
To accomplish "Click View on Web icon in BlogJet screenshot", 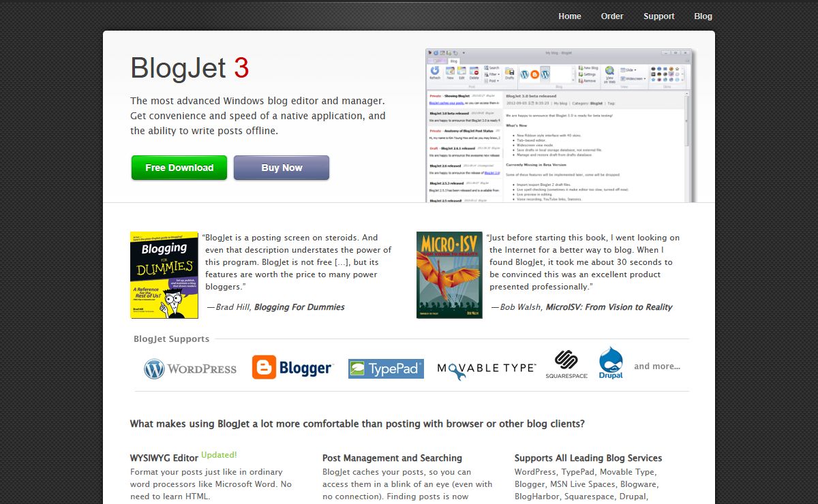I will pyautogui.click(x=609, y=75).
